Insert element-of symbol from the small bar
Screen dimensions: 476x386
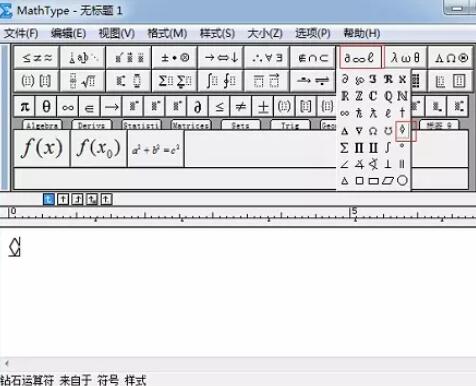coord(89,107)
